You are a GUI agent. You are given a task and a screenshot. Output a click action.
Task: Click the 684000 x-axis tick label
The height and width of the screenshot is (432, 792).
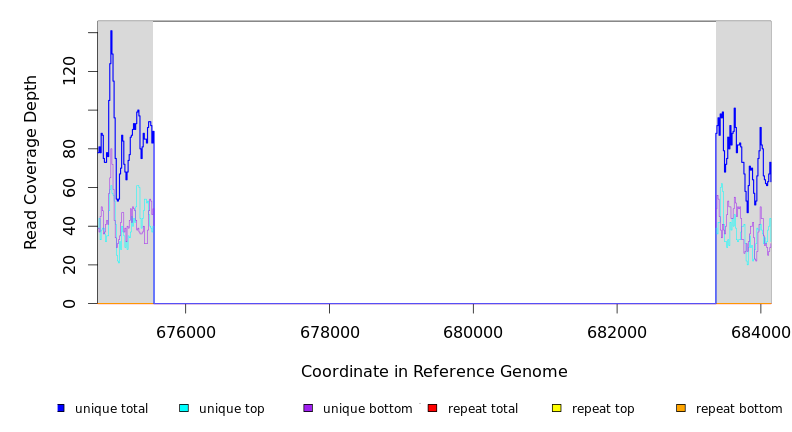(760, 332)
